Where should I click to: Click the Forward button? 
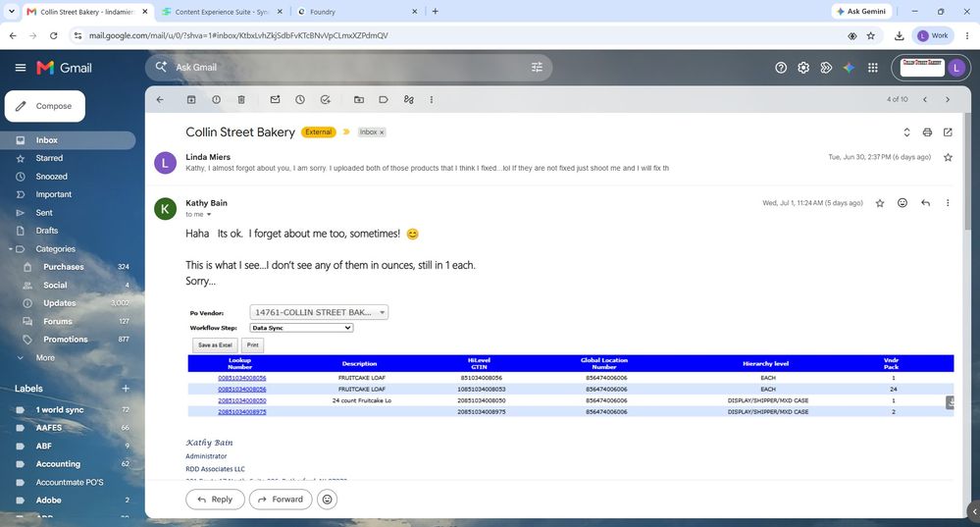tap(281, 499)
